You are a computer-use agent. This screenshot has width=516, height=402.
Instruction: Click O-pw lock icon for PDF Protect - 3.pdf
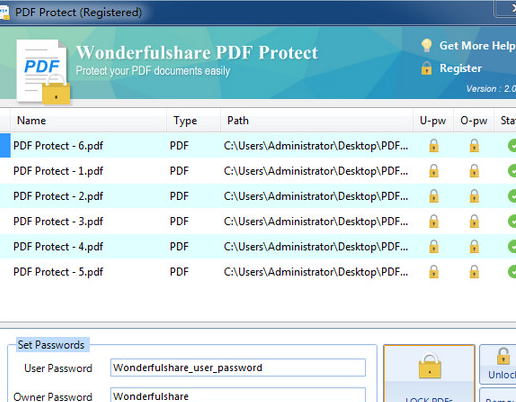474,221
